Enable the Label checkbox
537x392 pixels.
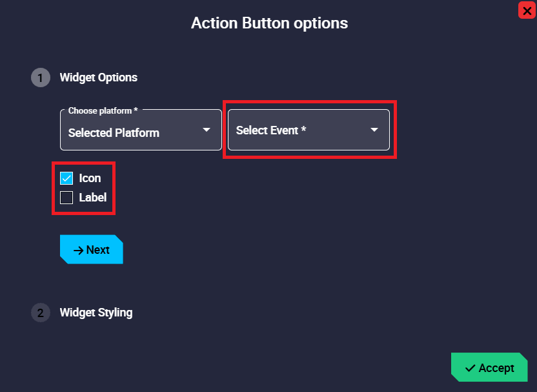click(x=66, y=198)
